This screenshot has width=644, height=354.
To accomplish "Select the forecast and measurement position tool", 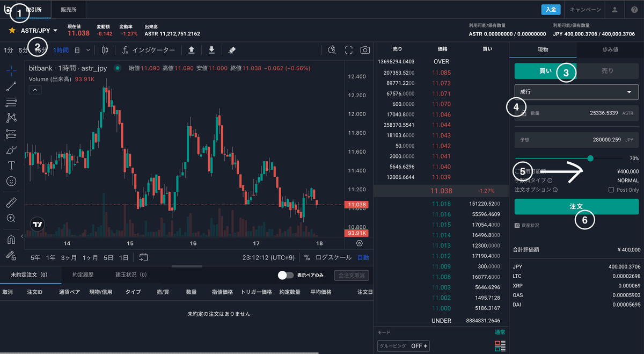I will click(x=11, y=134).
